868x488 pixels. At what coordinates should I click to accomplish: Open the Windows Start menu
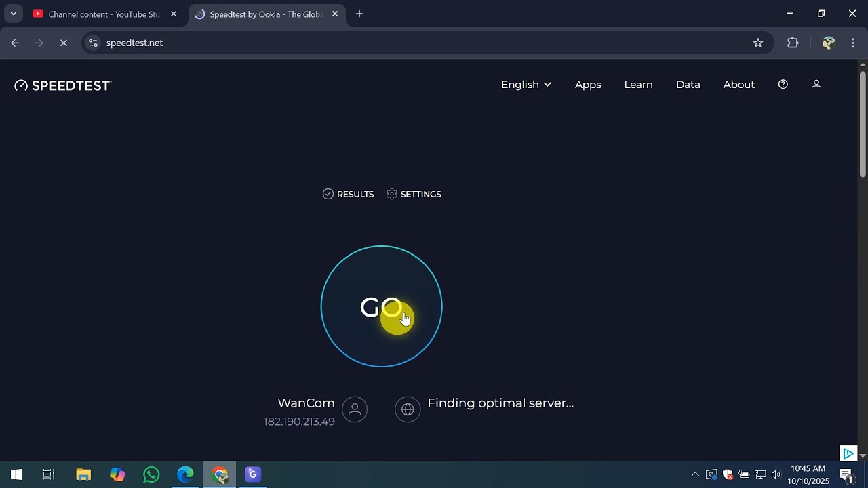pos(16,474)
